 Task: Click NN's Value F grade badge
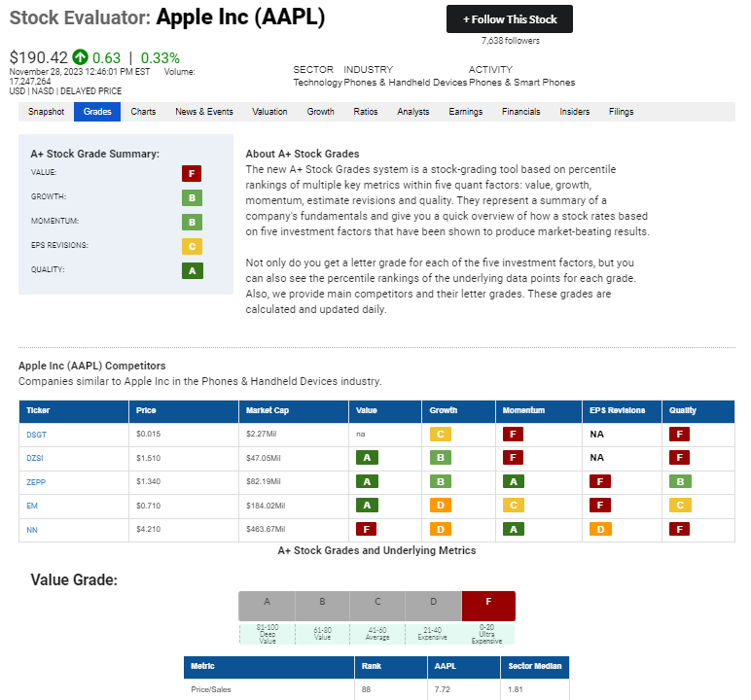click(x=367, y=529)
